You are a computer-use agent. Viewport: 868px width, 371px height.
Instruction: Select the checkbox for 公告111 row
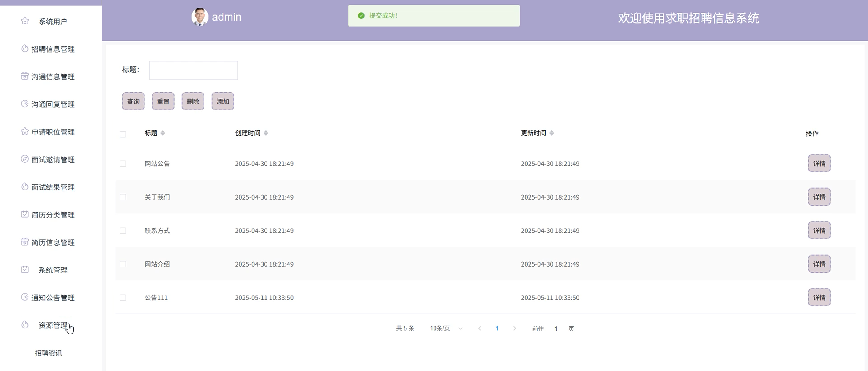pyautogui.click(x=123, y=298)
